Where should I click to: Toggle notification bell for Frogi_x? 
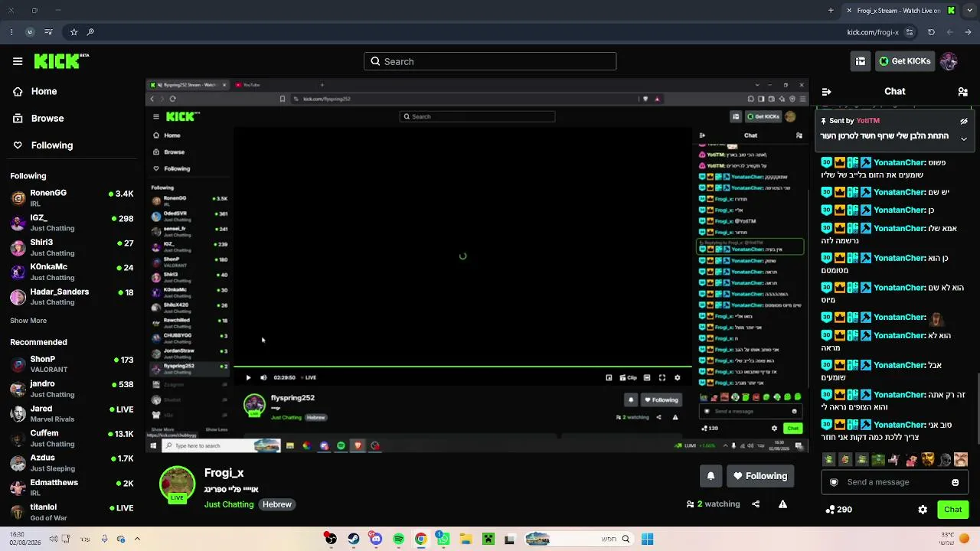pos(710,476)
